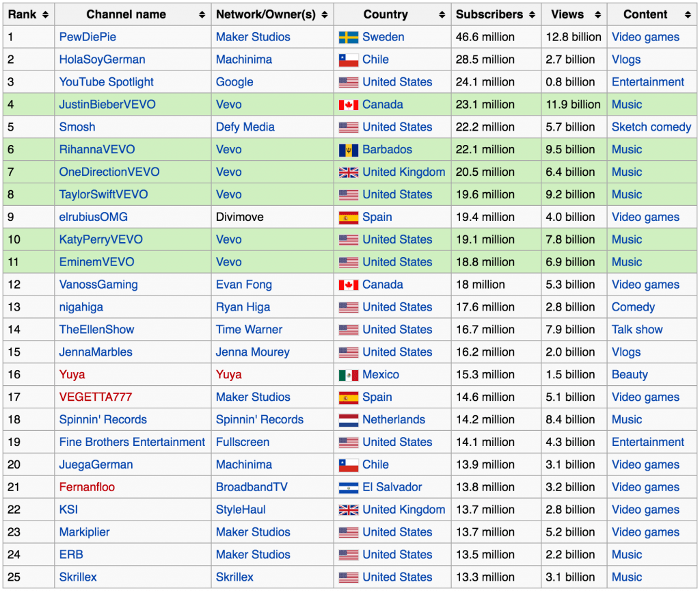Click the Barbados flag icon
This screenshot has height=591, width=700.
coord(348,150)
